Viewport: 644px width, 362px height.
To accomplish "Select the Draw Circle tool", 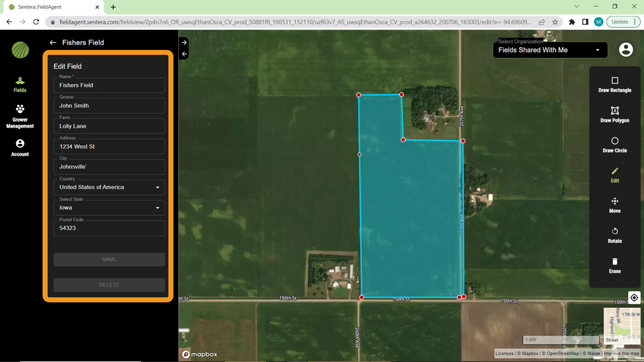I will coord(614,145).
